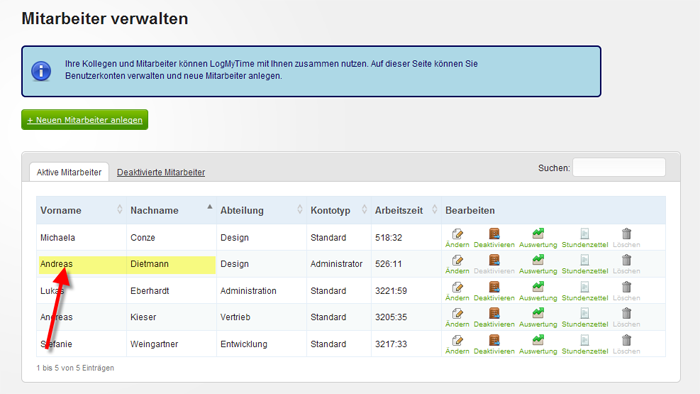Click '1 bis 5 von 5 Einträgen' footer text
Viewport: 700px width, 394px height.
(75, 368)
